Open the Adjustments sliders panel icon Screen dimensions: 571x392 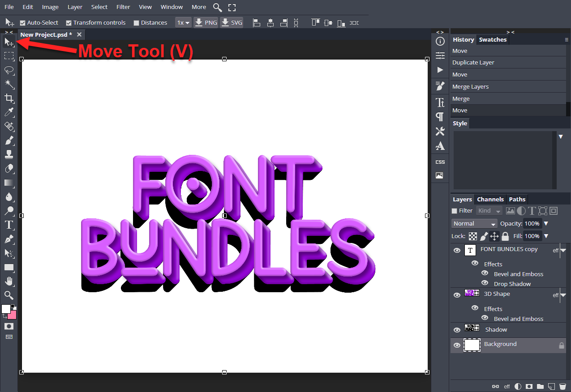pyautogui.click(x=440, y=56)
